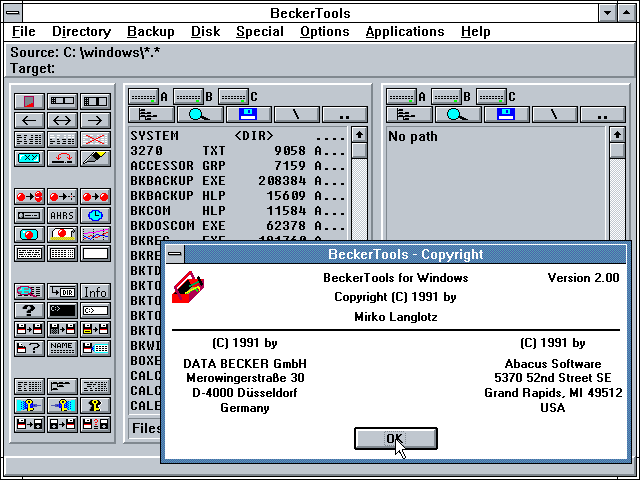The height and width of the screenshot is (480, 640).
Task: Open the File menu
Action: tap(24, 32)
